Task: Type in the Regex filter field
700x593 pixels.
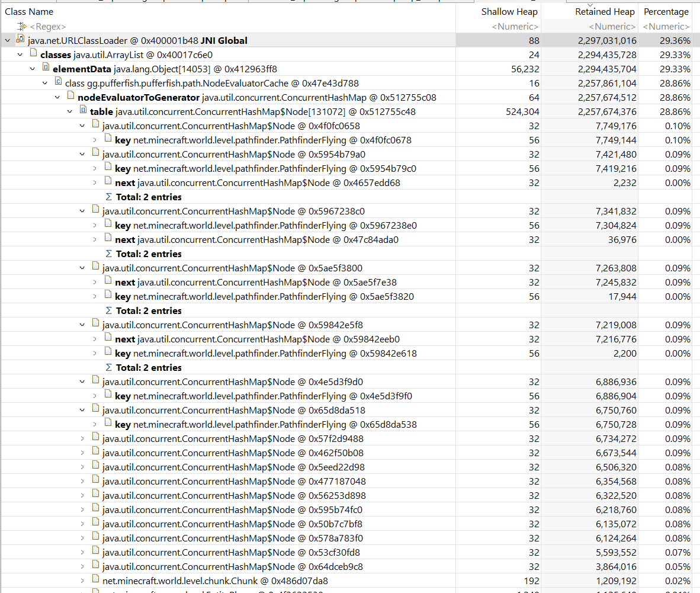Action: (50, 27)
